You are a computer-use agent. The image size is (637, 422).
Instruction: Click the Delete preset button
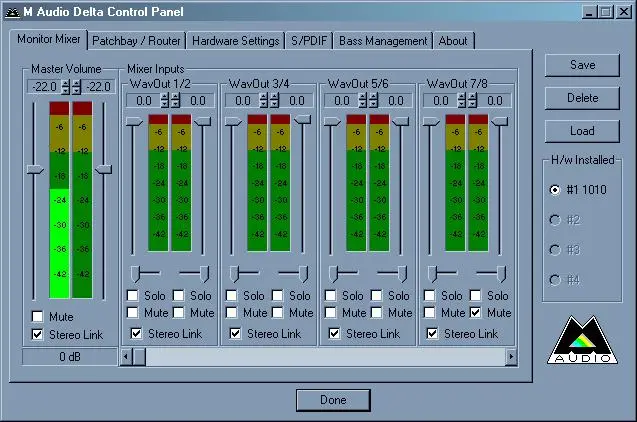pos(582,98)
